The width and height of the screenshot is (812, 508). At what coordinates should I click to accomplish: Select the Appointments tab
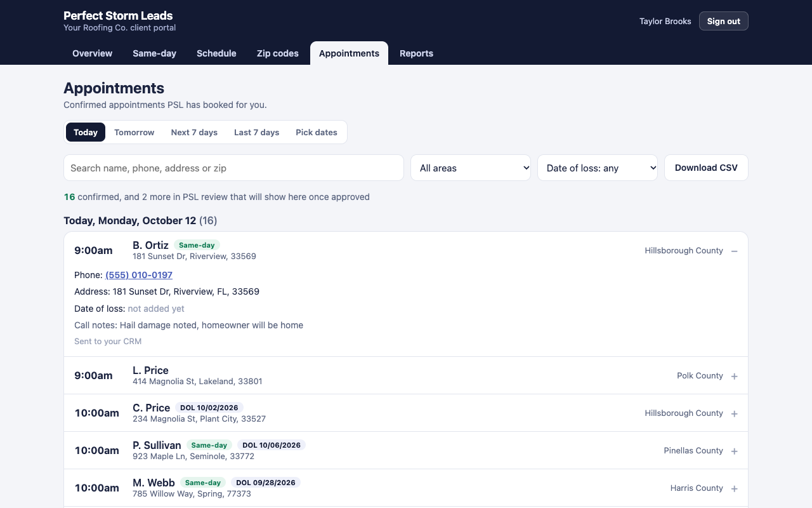[349, 53]
